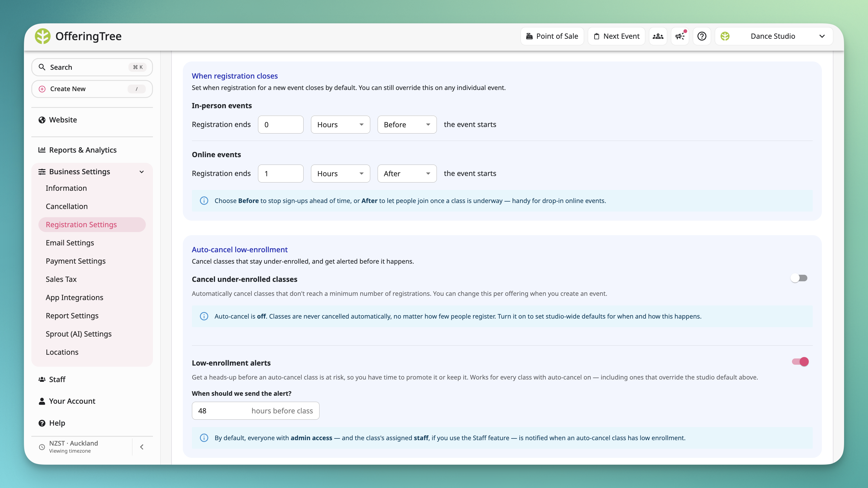The height and width of the screenshot is (488, 868).
Task: Disable Low-enrollment alerts toggle
Action: coord(800,361)
